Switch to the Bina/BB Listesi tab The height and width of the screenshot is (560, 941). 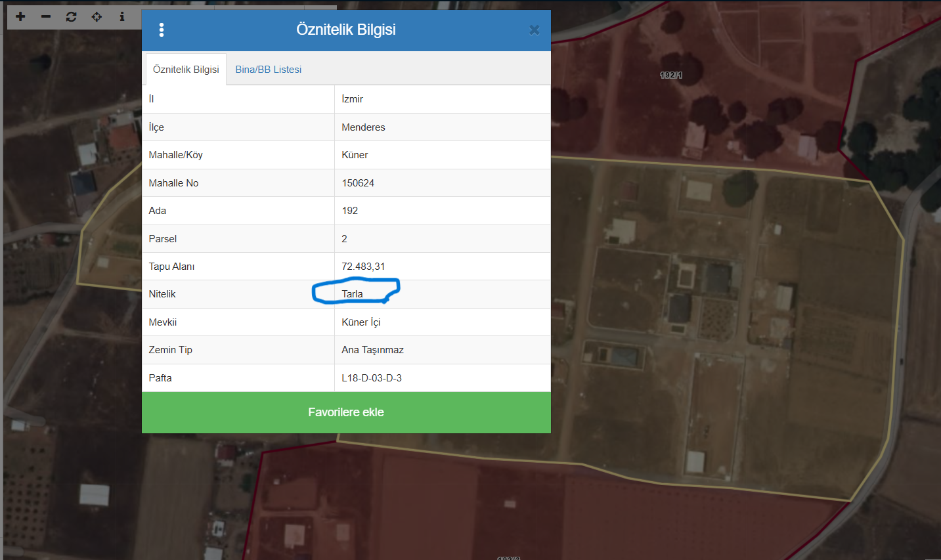268,69
